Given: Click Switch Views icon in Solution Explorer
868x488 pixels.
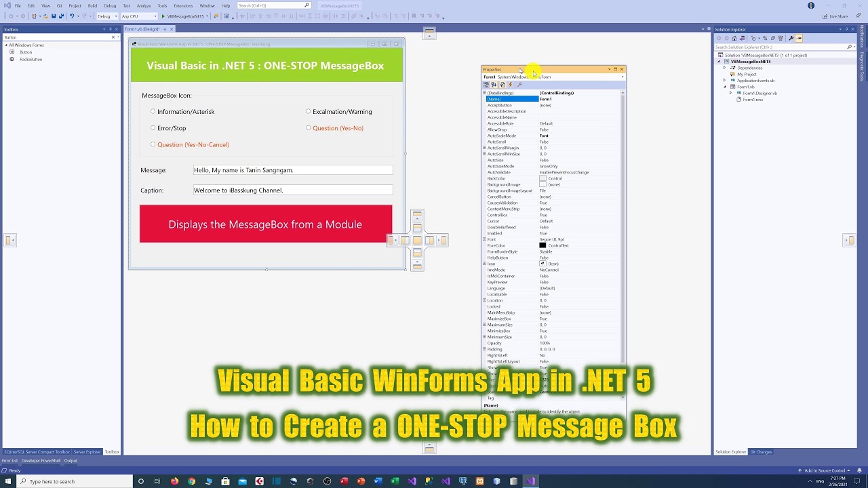Looking at the screenshot, I should [x=742, y=38].
